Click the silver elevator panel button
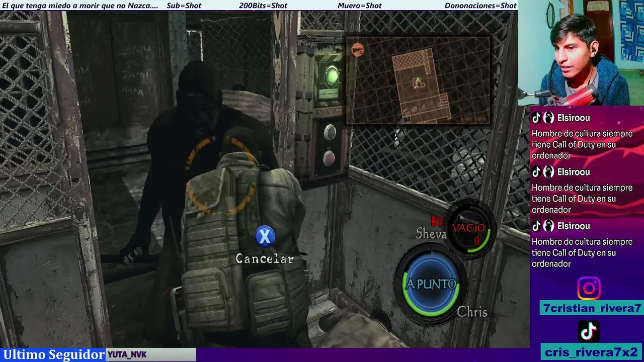The image size is (644, 362). (330, 132)
